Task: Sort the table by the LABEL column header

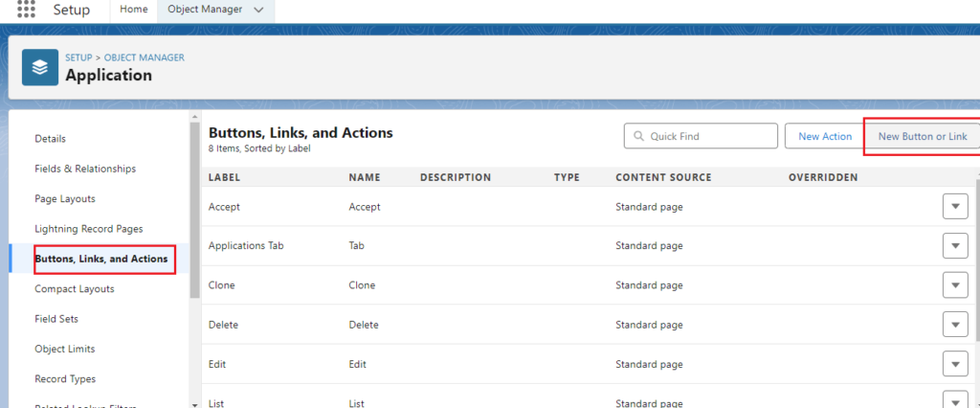Action: pyautogui.click(x=224, y=177)
